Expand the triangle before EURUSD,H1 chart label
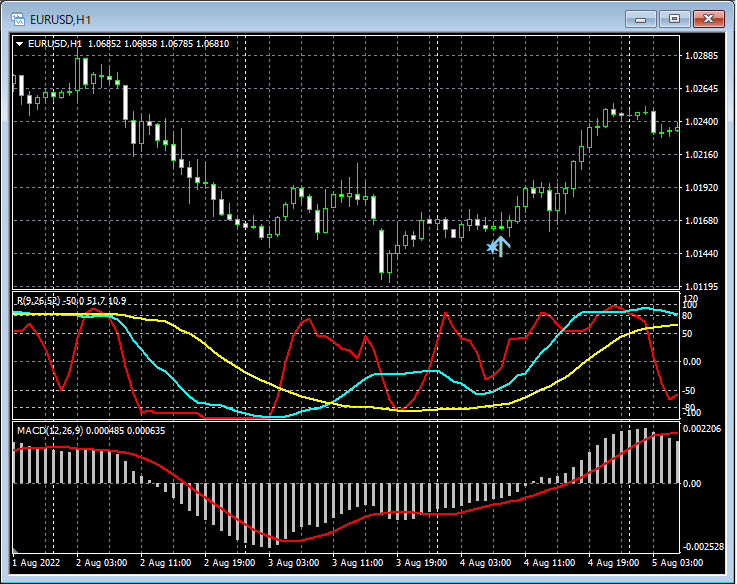The width and height of the screenshot is (737, 584). (19, 44)
